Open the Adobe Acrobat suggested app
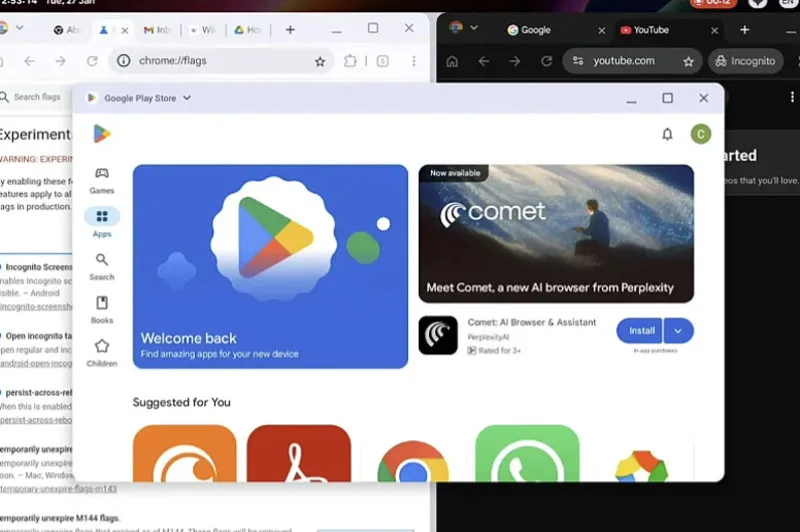 tap(298, 453)
